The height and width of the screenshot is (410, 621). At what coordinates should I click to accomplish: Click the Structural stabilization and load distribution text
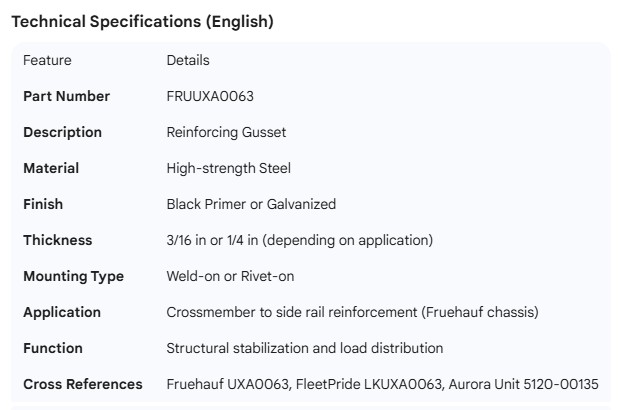click(304, 348)
